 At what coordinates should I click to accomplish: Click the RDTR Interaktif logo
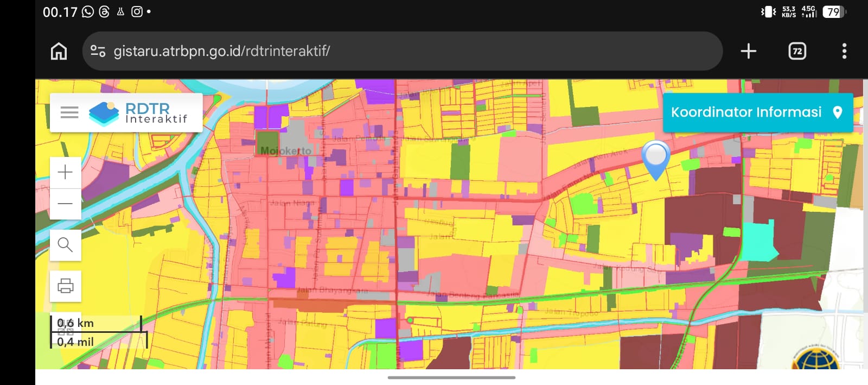[138, 113]
